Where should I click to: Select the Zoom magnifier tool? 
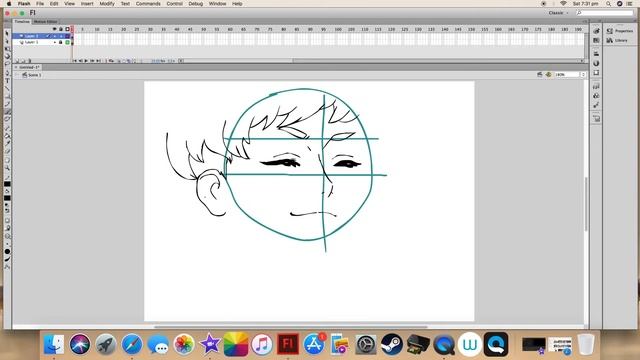pyautogui.click(x=7, y=168)
